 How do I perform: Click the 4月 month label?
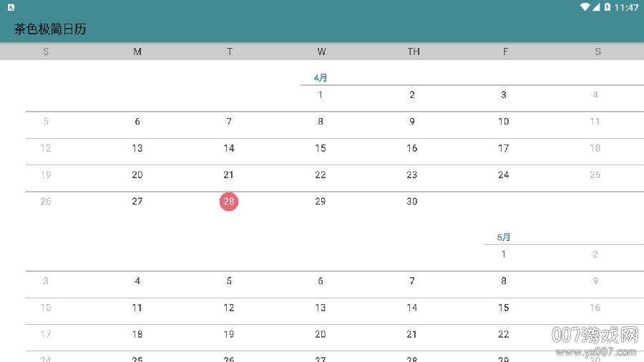(321, 78)
